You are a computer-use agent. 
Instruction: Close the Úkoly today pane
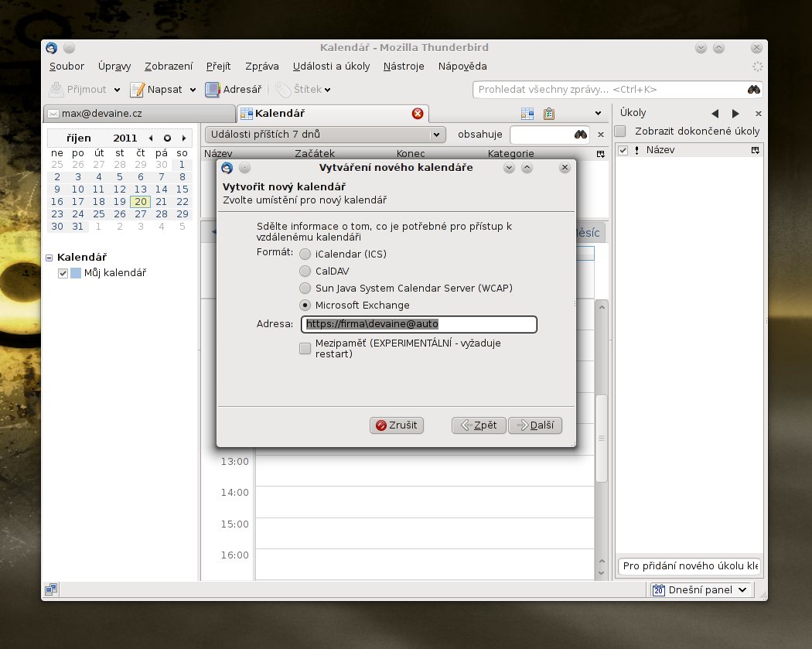[758, 114]
